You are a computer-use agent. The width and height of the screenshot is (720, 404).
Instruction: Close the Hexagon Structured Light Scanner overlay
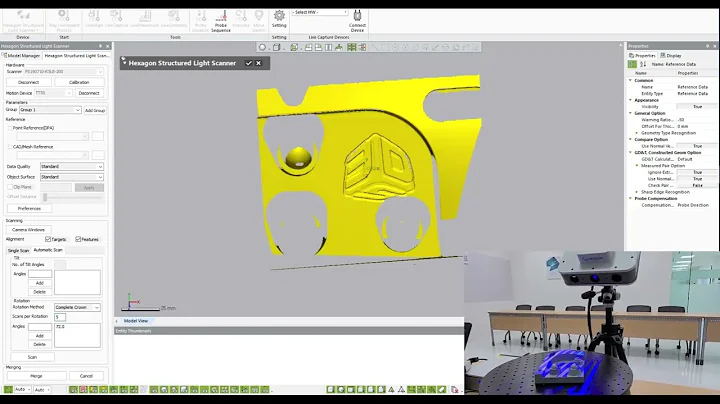tap(259, 63)
